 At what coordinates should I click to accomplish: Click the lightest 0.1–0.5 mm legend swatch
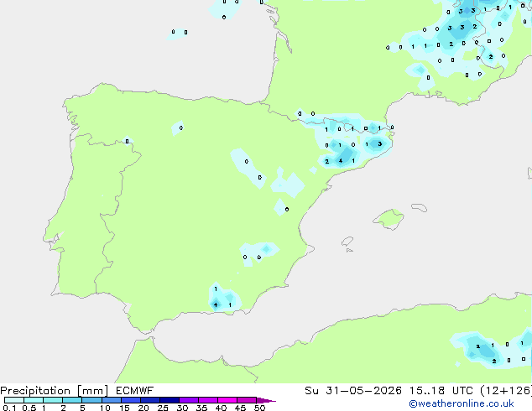(x=14, y=400)
